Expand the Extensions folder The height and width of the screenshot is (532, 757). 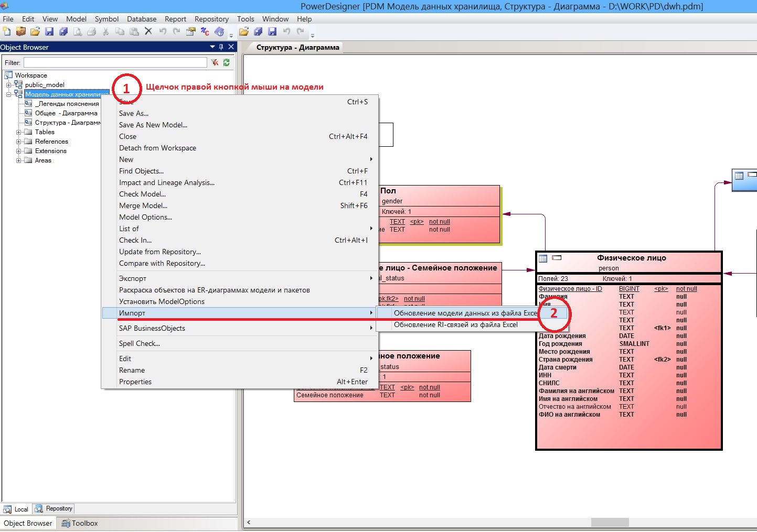(x=19, y=151)
